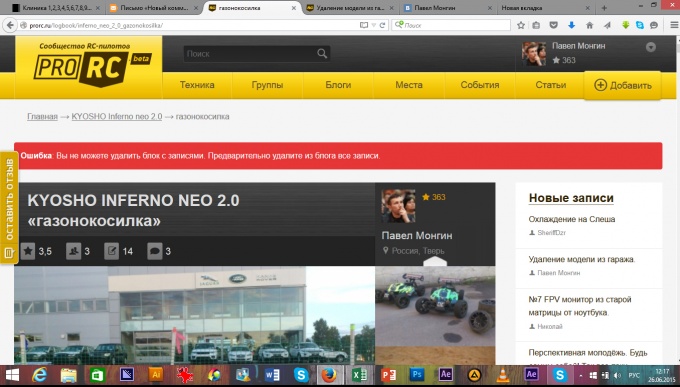Click the Добавить button
680x387 pixels.
[623, 85]
